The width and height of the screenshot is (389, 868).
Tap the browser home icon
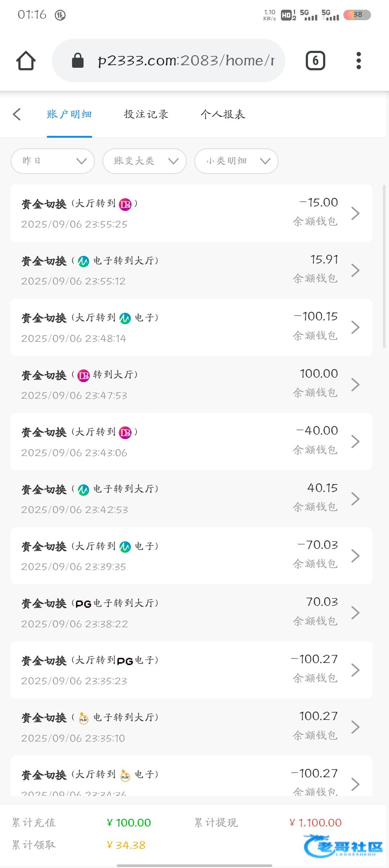tap(26, 61)
